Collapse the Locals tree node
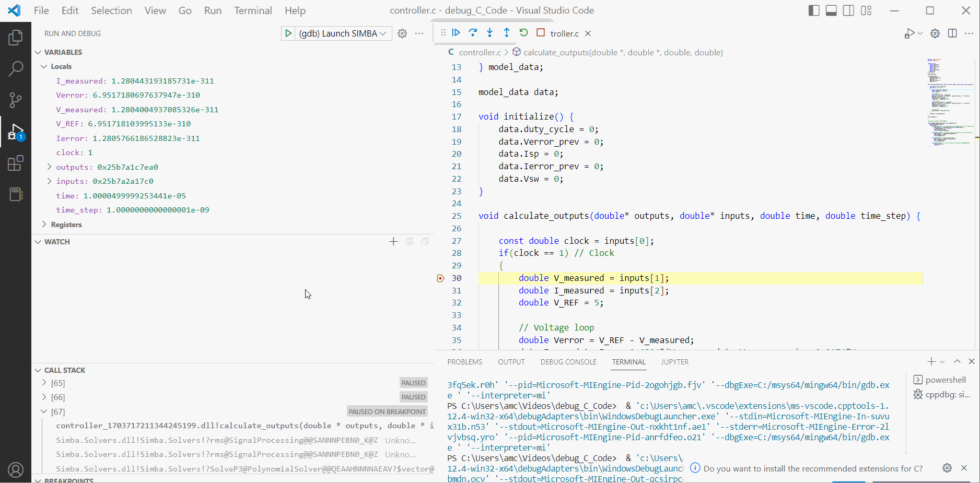Screen dimensions: 980x483 pos(44,66)
